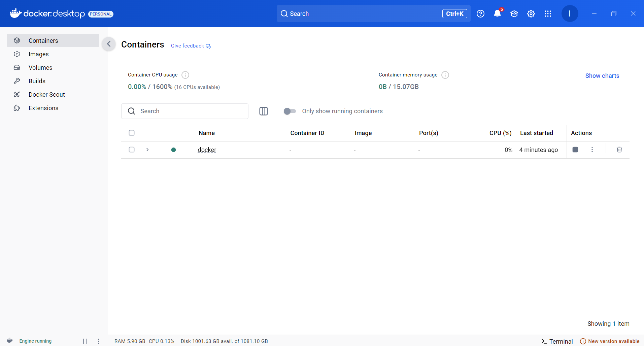Image resolution: width=644 pixels, height=346 pixels.
Task: Open the docker container name link
Action: tap(207, 150)
